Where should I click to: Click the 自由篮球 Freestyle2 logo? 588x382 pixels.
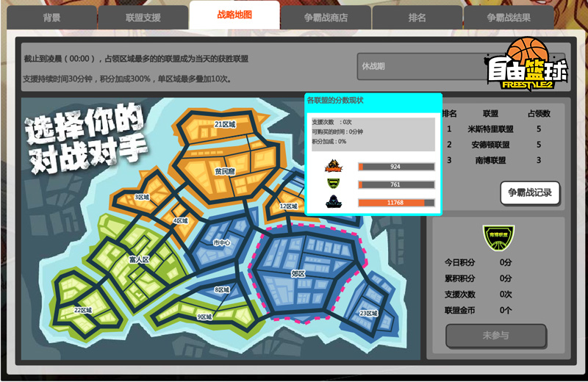526,65
